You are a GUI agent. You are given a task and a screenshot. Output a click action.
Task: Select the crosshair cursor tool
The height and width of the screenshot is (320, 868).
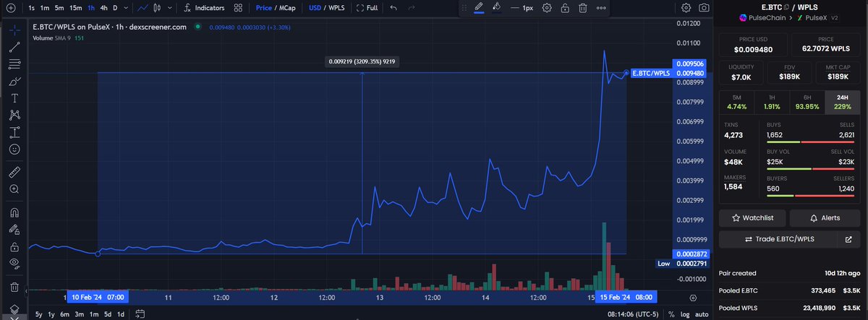[x=14, y=29]
